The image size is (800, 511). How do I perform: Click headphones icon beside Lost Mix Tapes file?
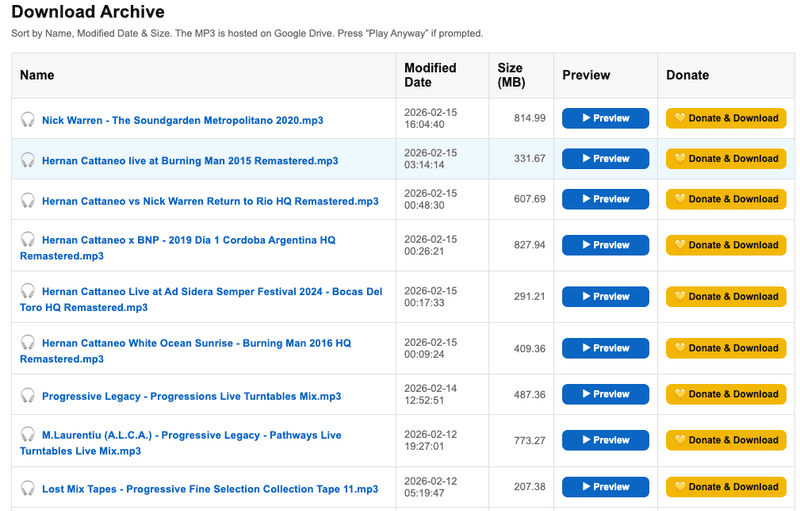28,489
